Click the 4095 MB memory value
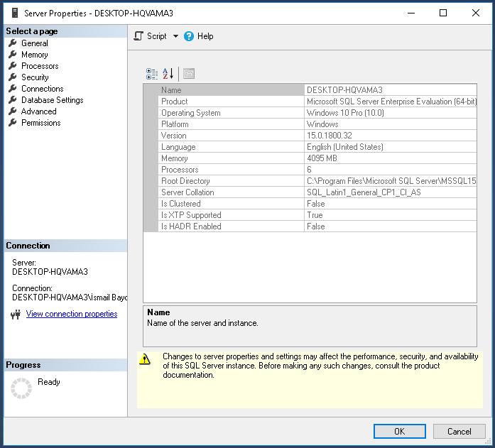The width and height of the screenshot is (495, 448). (322, 158)
